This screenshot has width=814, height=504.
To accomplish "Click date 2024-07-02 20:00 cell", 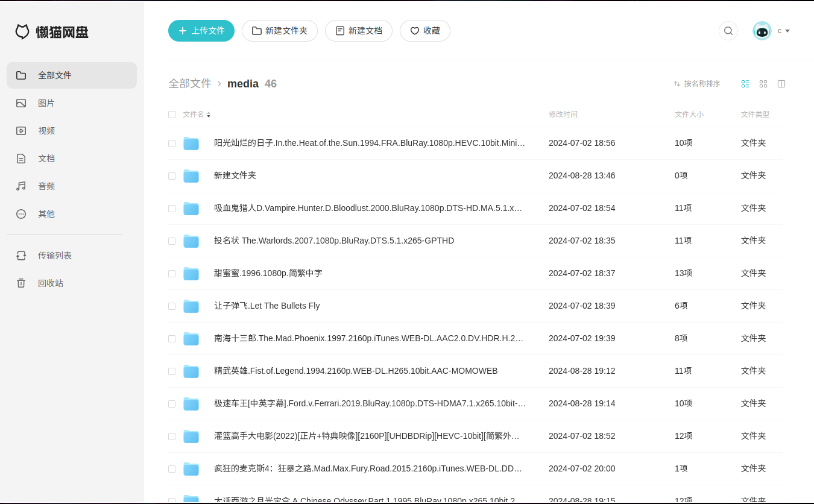I will (x=582, y=469).
